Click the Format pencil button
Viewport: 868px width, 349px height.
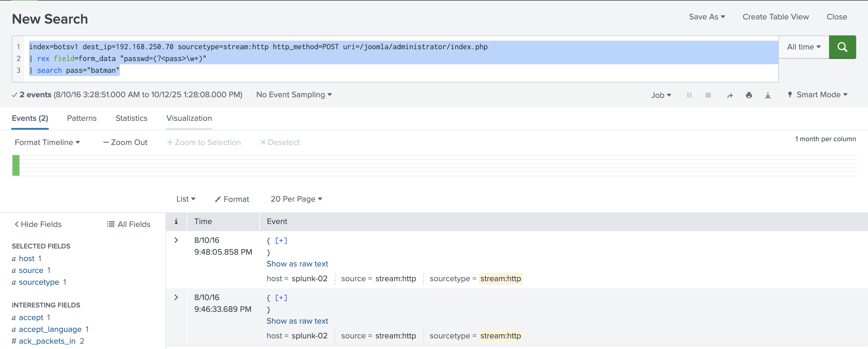(232, 199)
